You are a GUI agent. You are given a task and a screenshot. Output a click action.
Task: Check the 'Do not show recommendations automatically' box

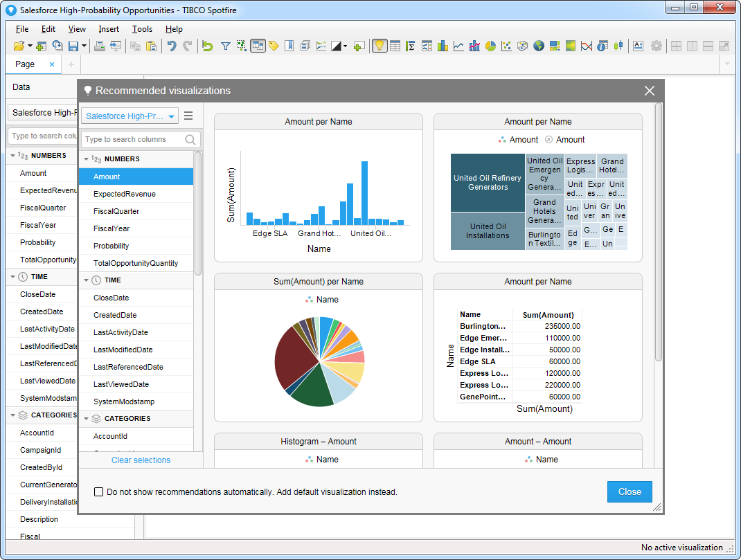click(x=99, y=492)
